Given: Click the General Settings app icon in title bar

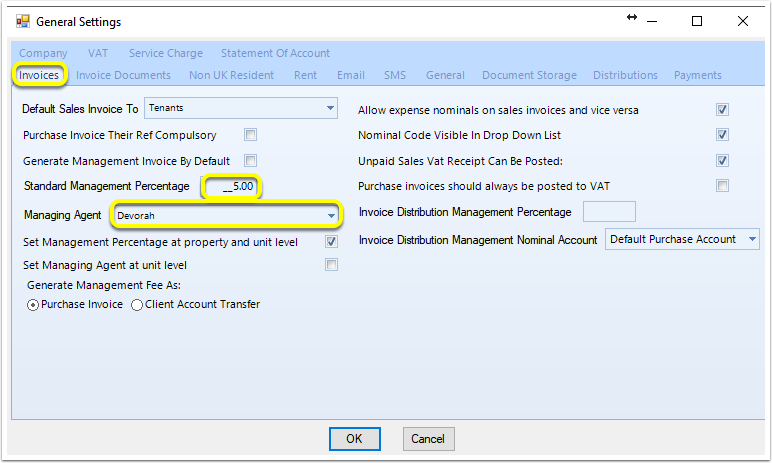Looking at the screenshot, I should tap(23, 22).
